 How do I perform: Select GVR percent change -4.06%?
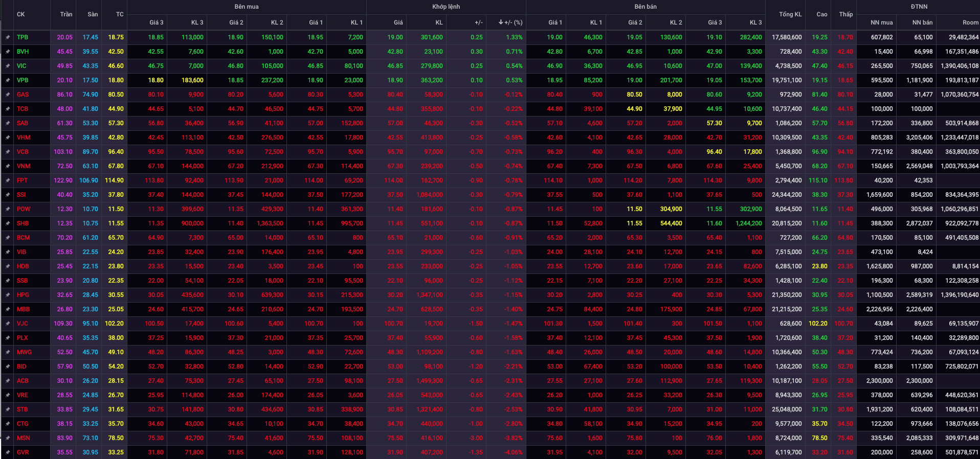coord(514,452)
